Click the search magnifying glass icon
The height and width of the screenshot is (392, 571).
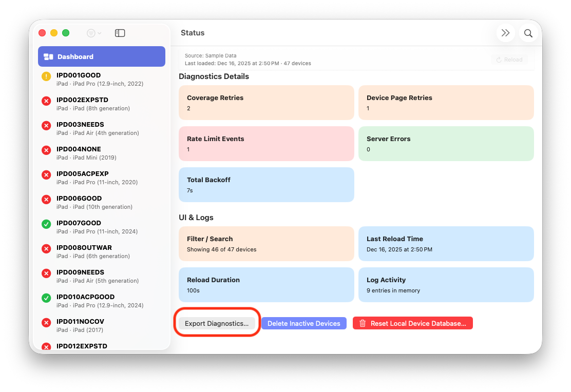point(528,33)
